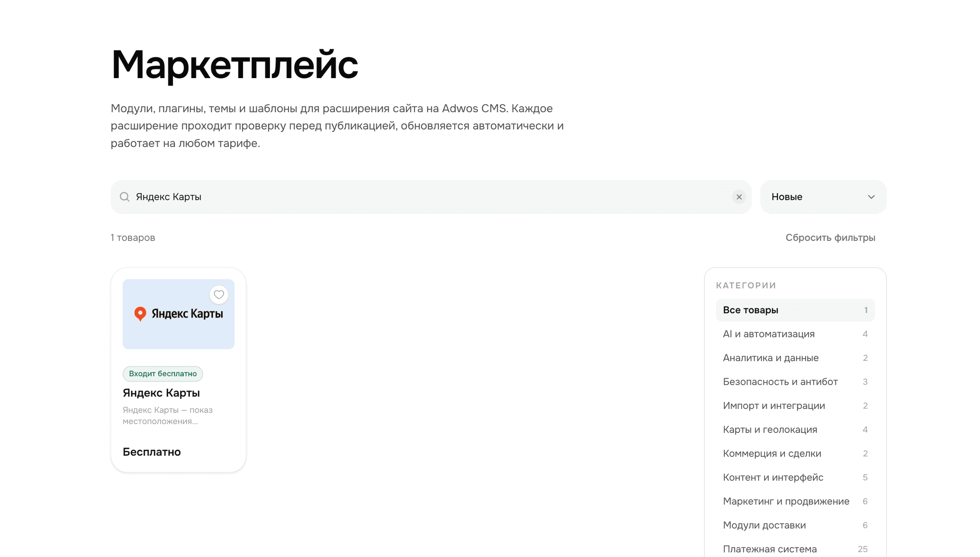980x557 pixels.
Task: Click the Бесплатно price label
Action: (152, 452)
